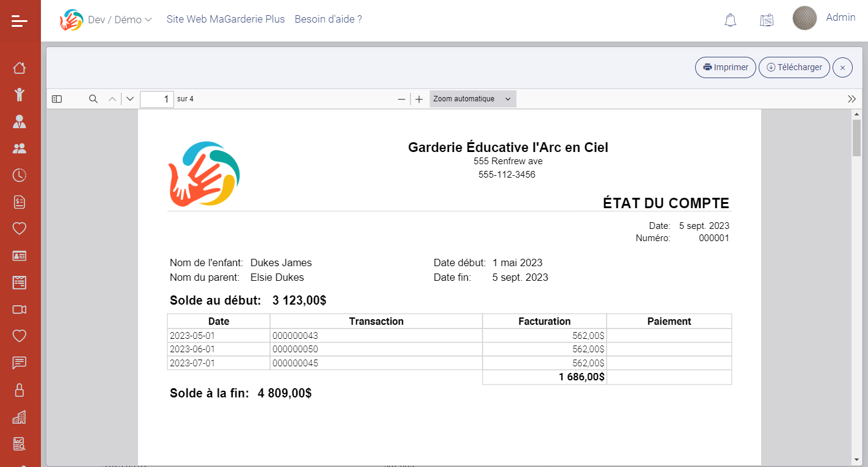868x467 pixels.
Task: Click the page number input field
Action: (x=156, y=99)
